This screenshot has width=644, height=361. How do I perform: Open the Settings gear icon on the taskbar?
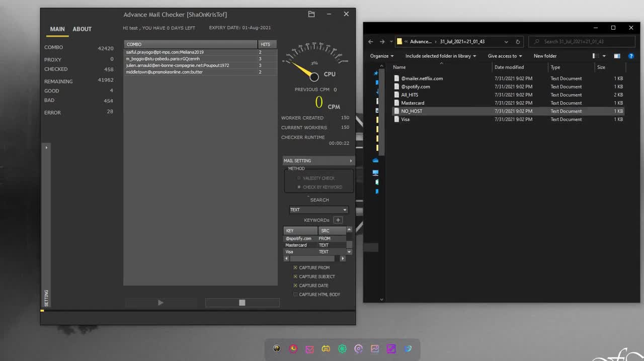pyautogui.click(x=342, y=348)
